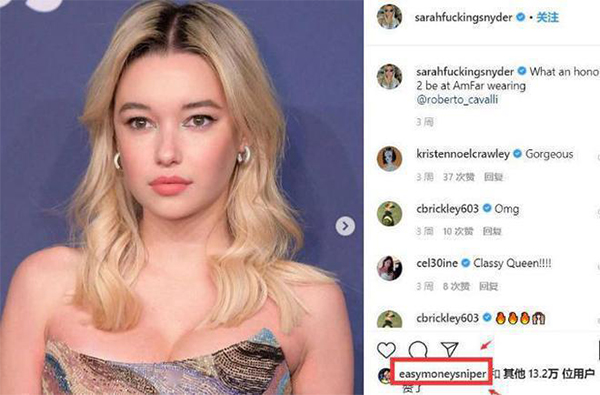Open kristennoelcrawley's profile avatar

[389, 158]
